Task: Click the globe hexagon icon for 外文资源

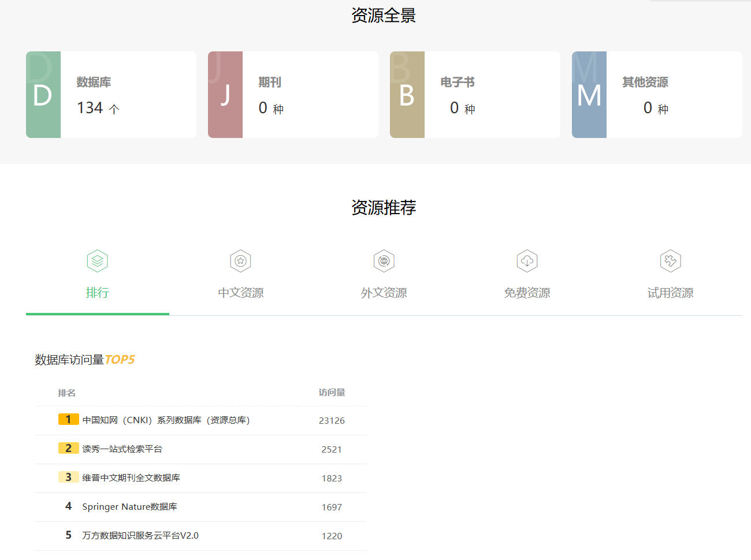Action: pos(384,261)
